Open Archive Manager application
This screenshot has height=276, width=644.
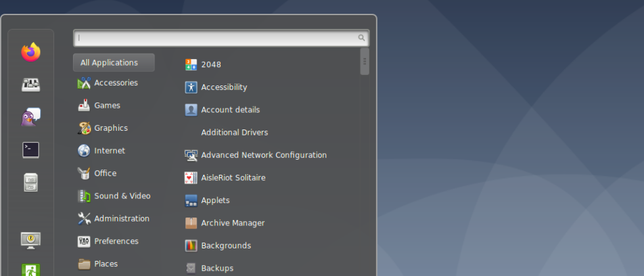click(232, 223)
